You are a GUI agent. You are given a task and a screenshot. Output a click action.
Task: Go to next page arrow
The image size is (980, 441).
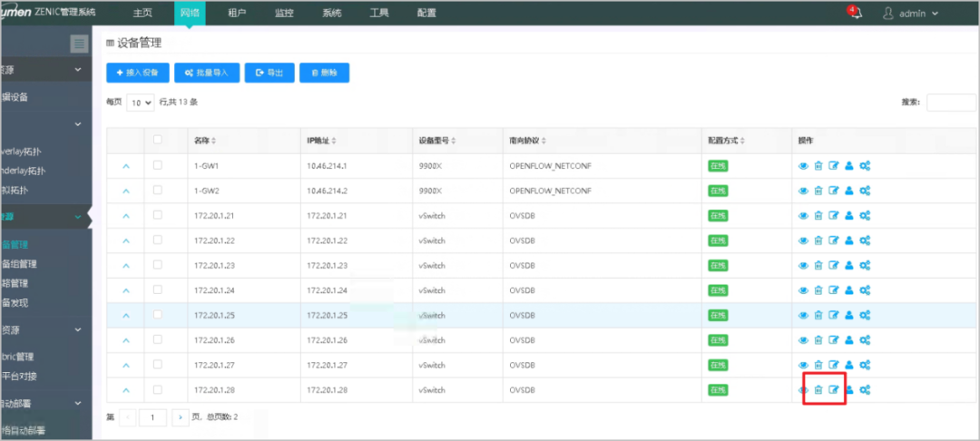tap(180, 416)
